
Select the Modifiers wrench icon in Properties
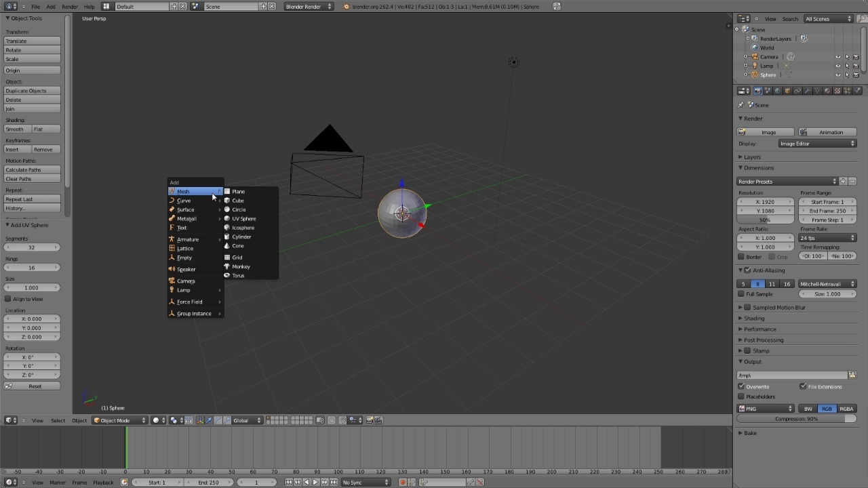click(808, 90)
